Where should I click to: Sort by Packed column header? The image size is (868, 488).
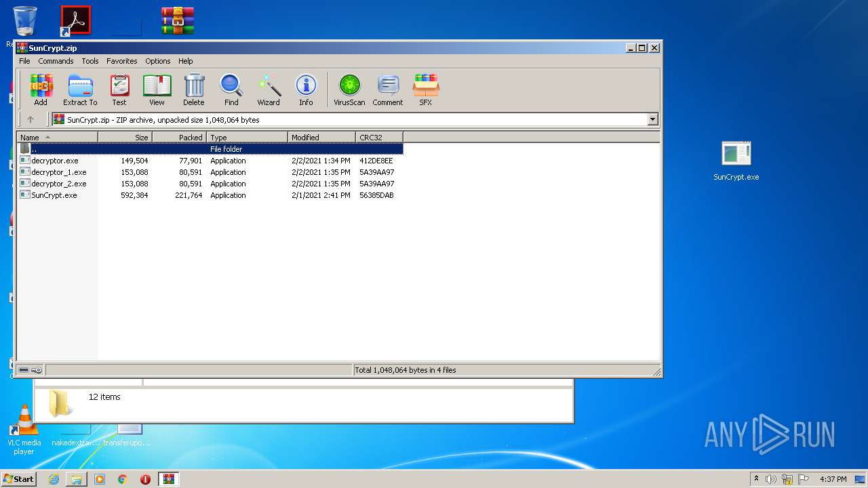pos(179,137)
